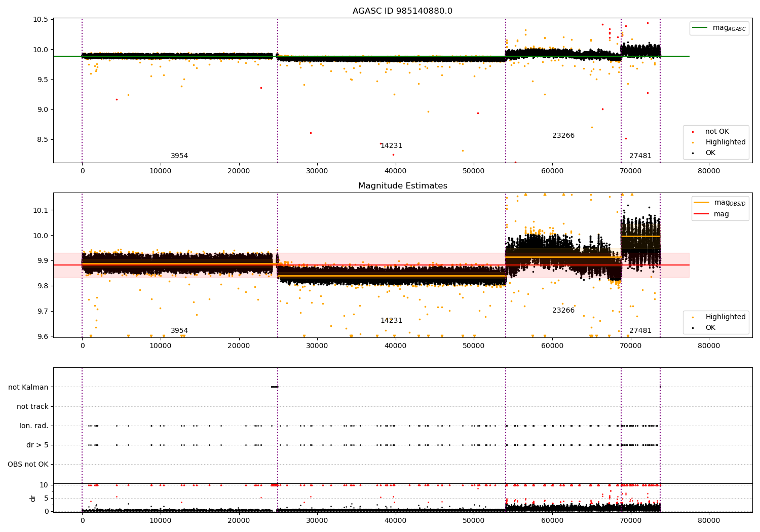Select 'OK' in the Magnitude Estimates legend
The height and width of the screenshot is (532, 760).
click(710, 328)
